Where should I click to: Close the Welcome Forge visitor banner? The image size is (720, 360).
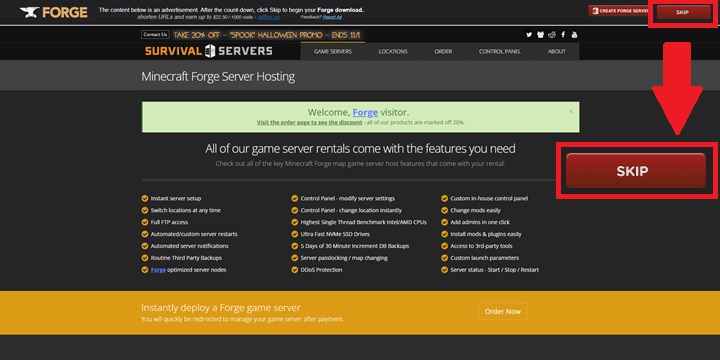tap(571, 111)
